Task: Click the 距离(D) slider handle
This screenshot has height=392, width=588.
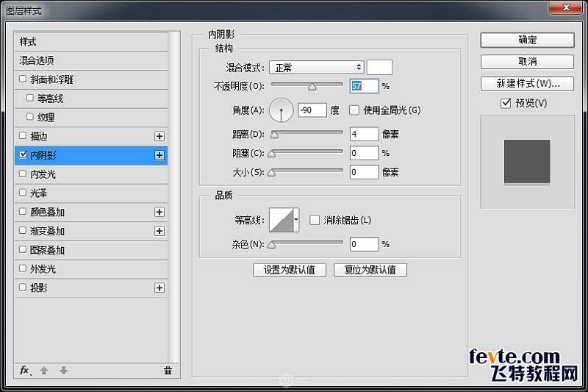Action: click(274, 135)
